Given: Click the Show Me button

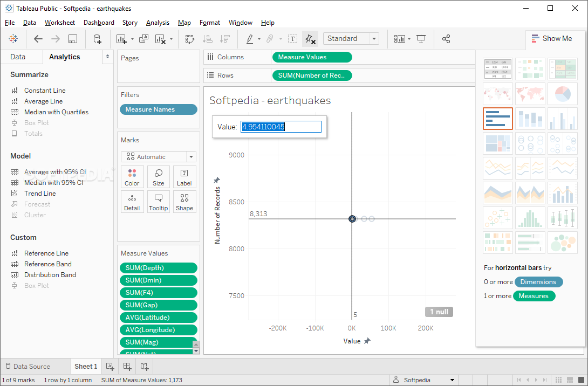Looking at the screenshot, I should 552,38.
